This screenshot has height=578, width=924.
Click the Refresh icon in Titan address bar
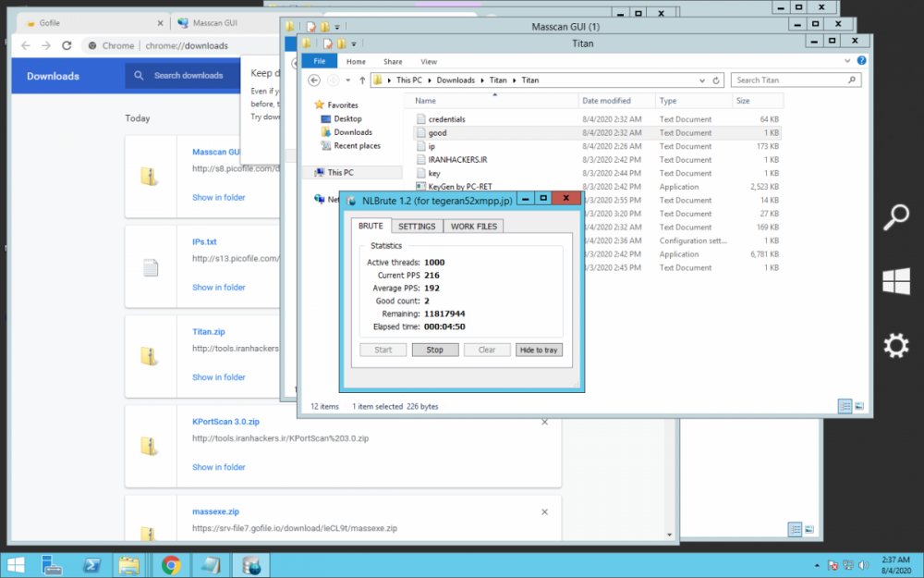716,80
